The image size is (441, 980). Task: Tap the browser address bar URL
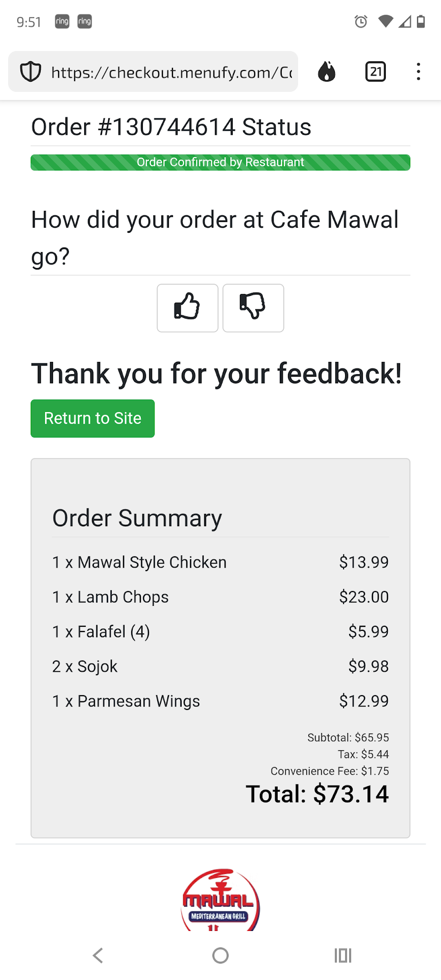point(171,72)
